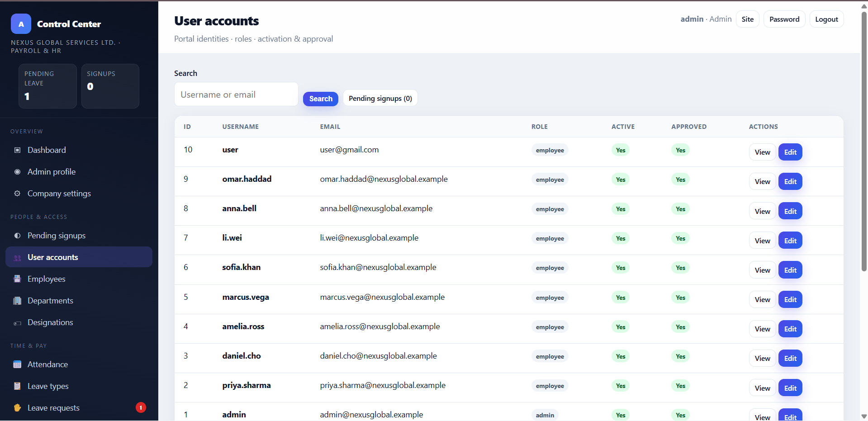Click the "admin" role badge in row 1

(x=545, y=415)
